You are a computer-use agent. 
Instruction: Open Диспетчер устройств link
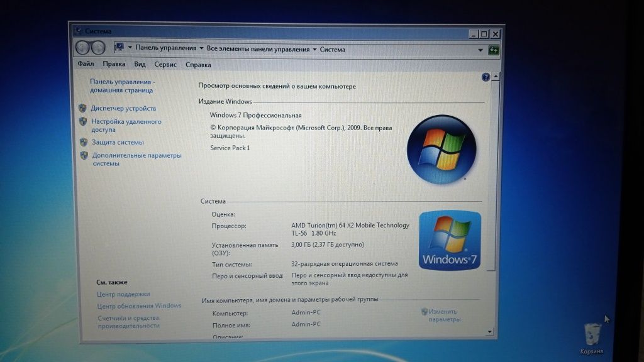[x=123, y=108]
